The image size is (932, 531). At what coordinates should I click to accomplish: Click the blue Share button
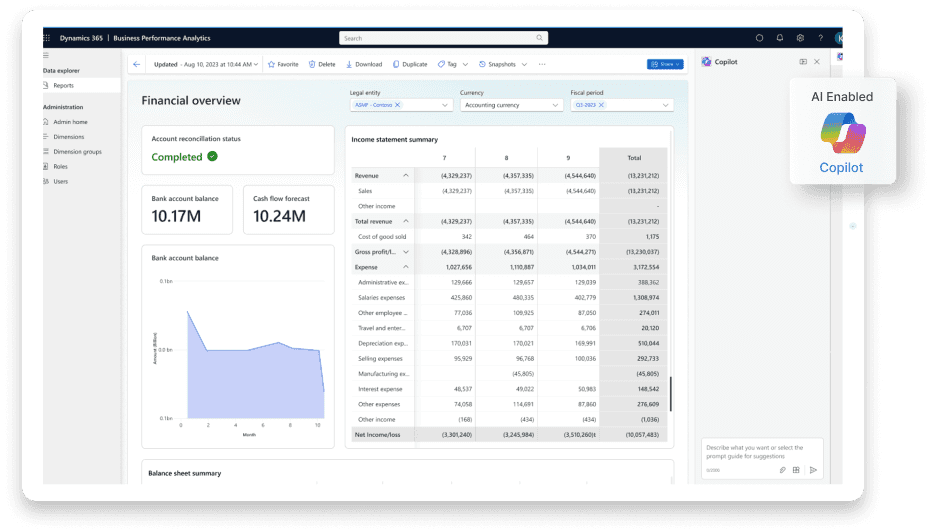(665, 64)
